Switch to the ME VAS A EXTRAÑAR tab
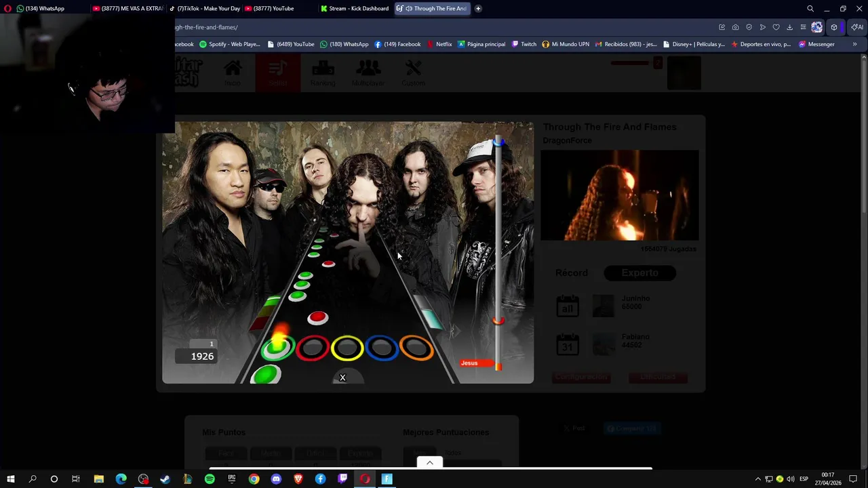Image resolution: width=868 pixels, height=488 pixels. point(128,8)
